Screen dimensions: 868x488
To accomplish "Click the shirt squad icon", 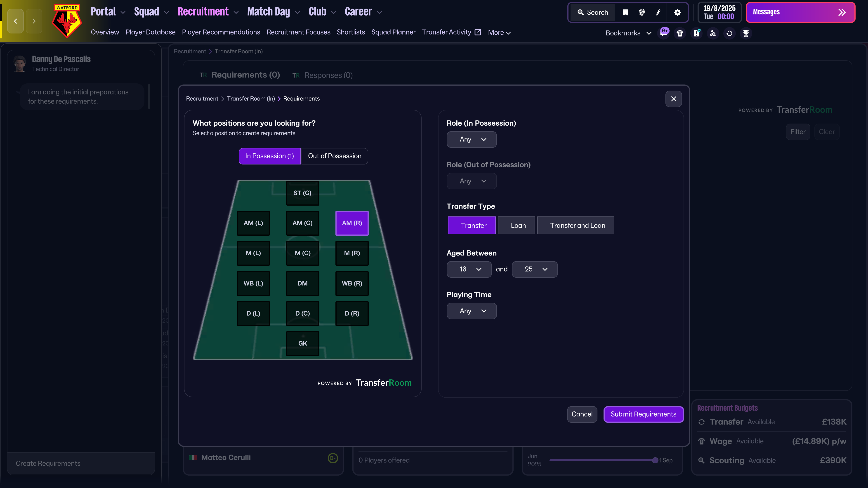I will pyautogui.click(x=680, y=33).
